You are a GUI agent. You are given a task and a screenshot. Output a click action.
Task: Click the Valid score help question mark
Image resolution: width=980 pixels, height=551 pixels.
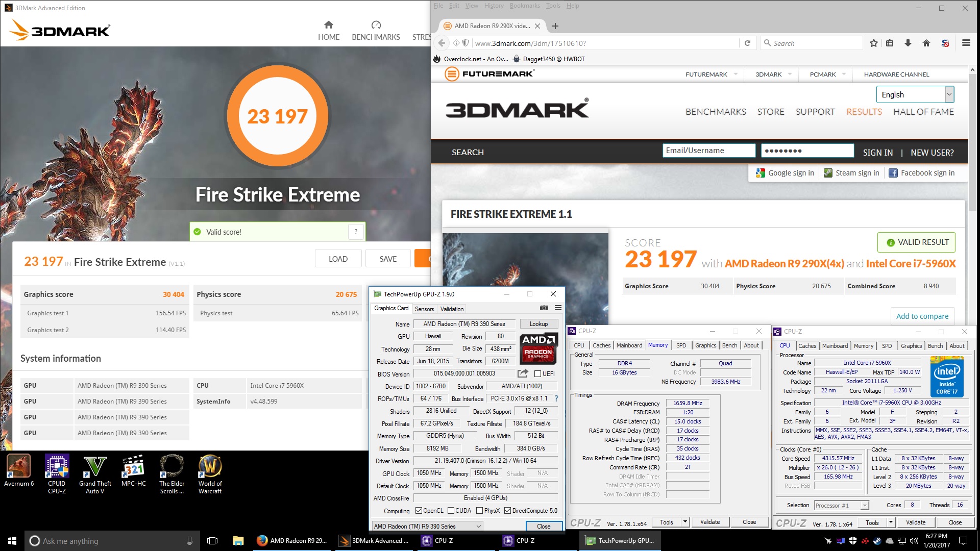[356, 232]
